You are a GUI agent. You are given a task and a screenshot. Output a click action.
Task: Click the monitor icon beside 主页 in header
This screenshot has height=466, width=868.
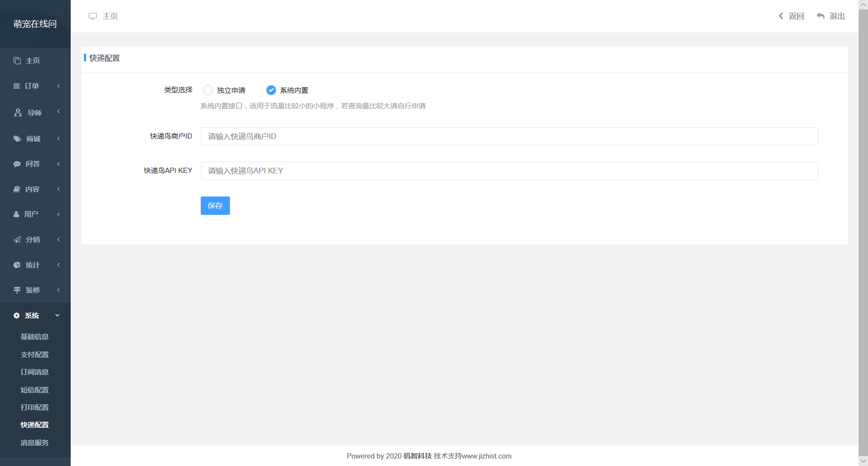click(x=93, y=16)
